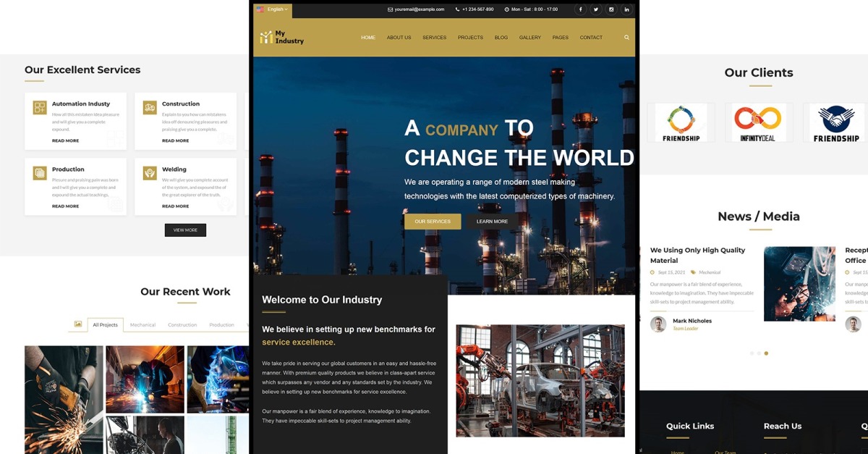
Task: Click the Production service icon
Action: coord(40,173)
